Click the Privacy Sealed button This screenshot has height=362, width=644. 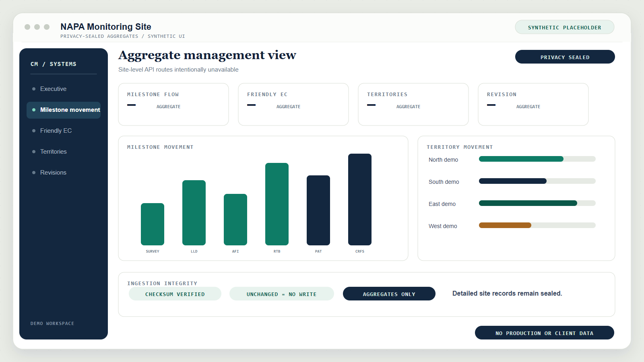[x=565, y=57]
